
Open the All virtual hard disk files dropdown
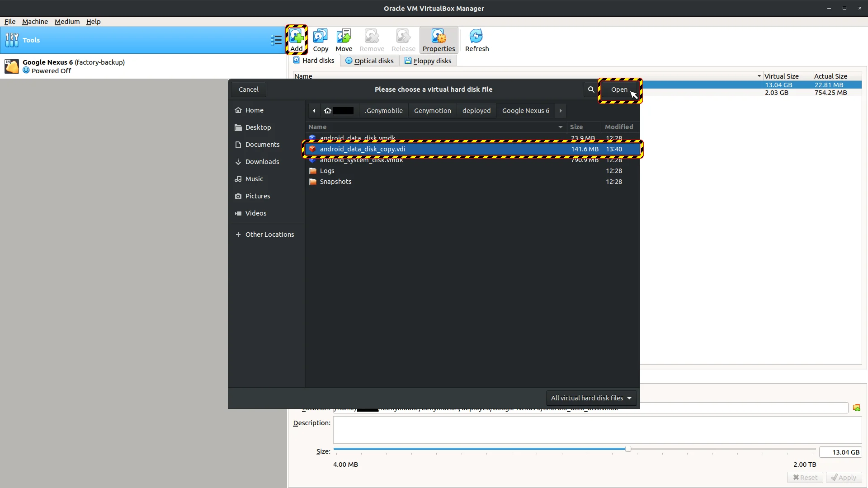[x=591, y=398]
